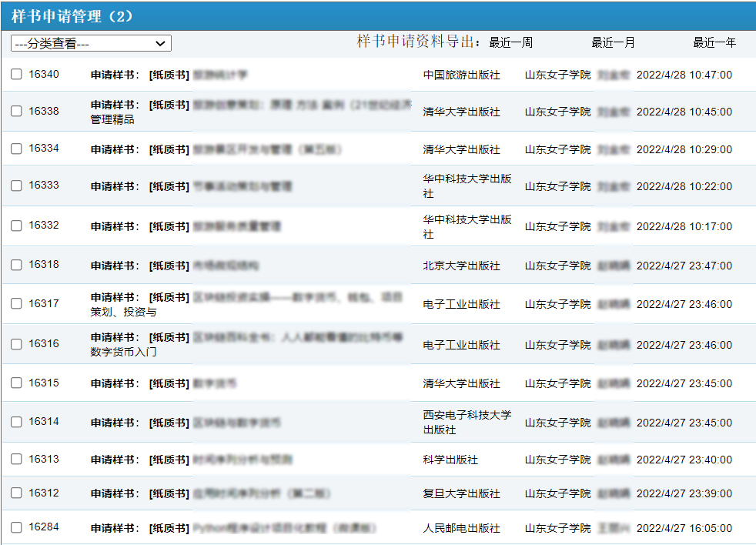Mark the checkbox for request 16313
756x545 pixels.
coord(16,460)
